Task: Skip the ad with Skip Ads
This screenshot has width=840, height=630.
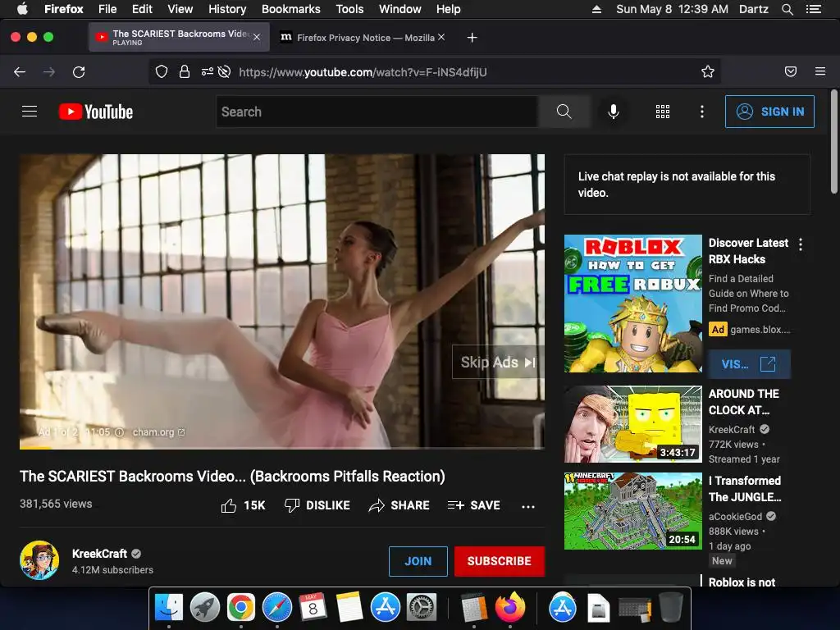Action: click(x=498, y=362)
